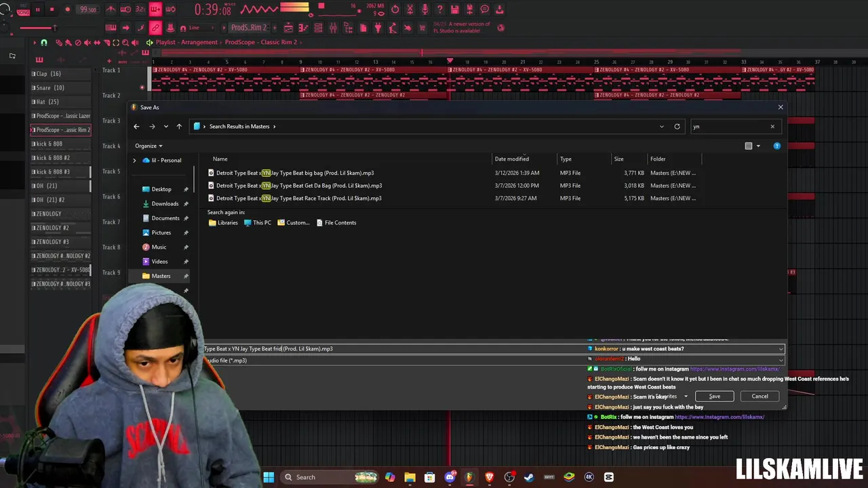The image size is (868, 488).
Task: Click the plus button beside pattern selector
Action: click(275, 28)
